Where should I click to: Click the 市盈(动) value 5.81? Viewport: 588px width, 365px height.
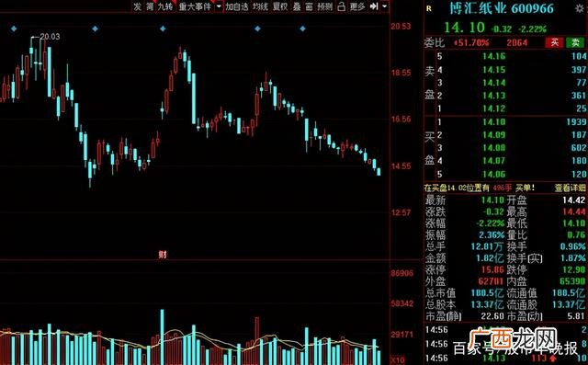pos(576,316)
